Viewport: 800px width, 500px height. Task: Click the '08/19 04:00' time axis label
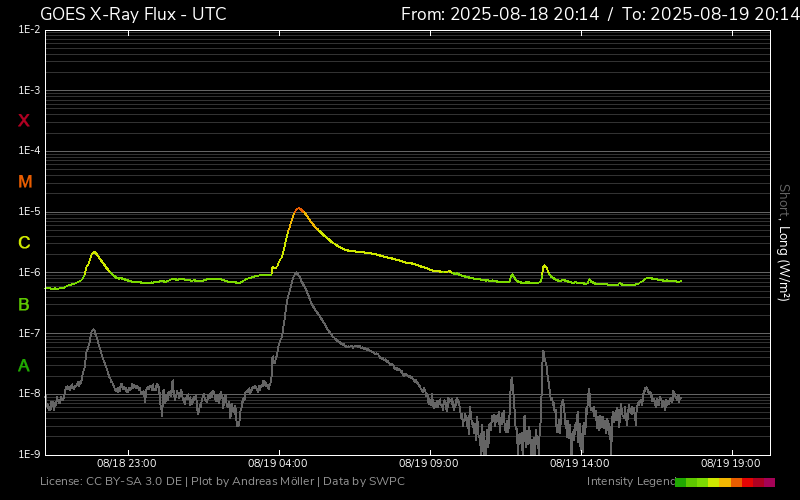point(278,464)
